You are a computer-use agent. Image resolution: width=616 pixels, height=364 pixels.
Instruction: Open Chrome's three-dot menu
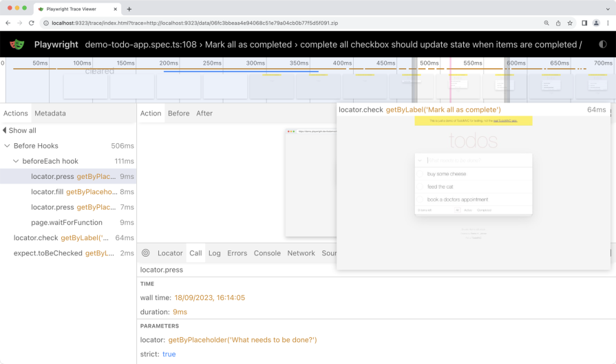pyautogui.click(x=608, y=23)
